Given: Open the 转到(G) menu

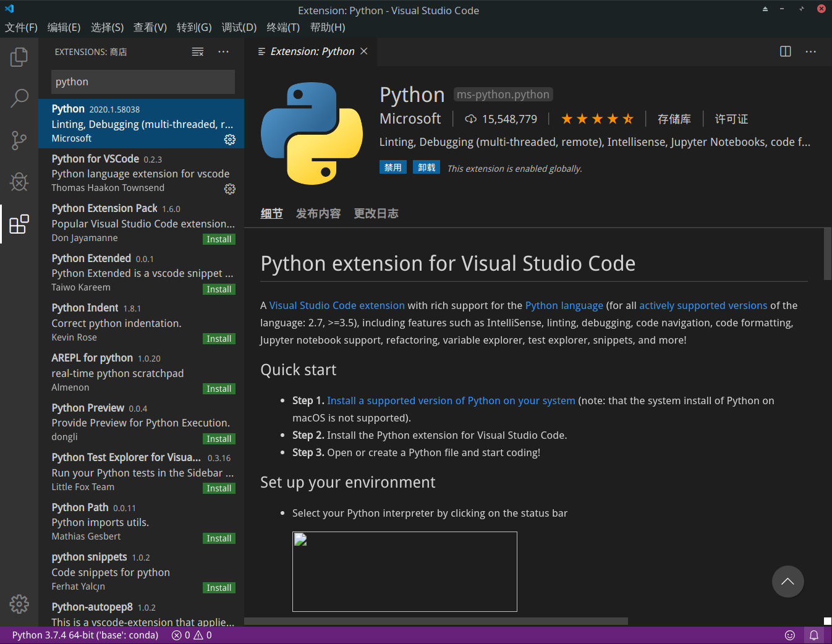Looking at the screenshot, I should pos(194,27).
